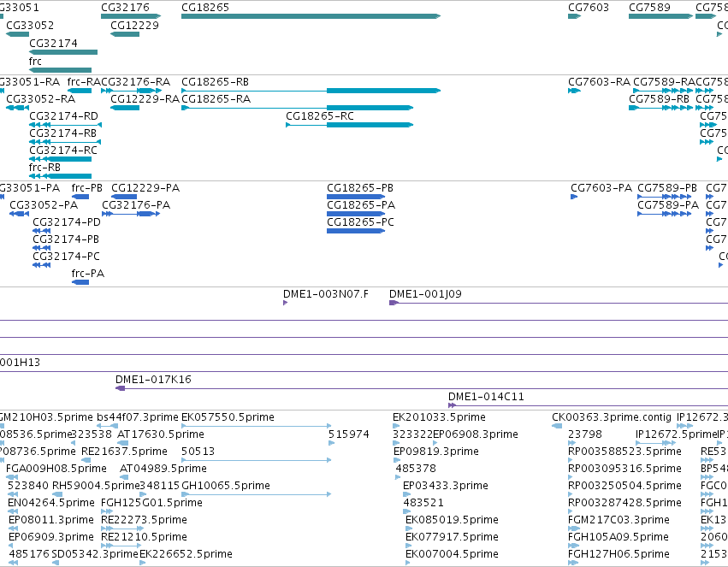728x567 pixels.
Task: Click the FGM217C03.3prime EST label
Action: pos(619,520)
